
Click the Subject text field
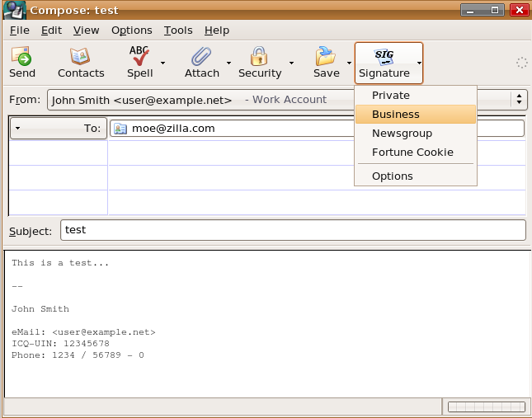coord(293,231)
